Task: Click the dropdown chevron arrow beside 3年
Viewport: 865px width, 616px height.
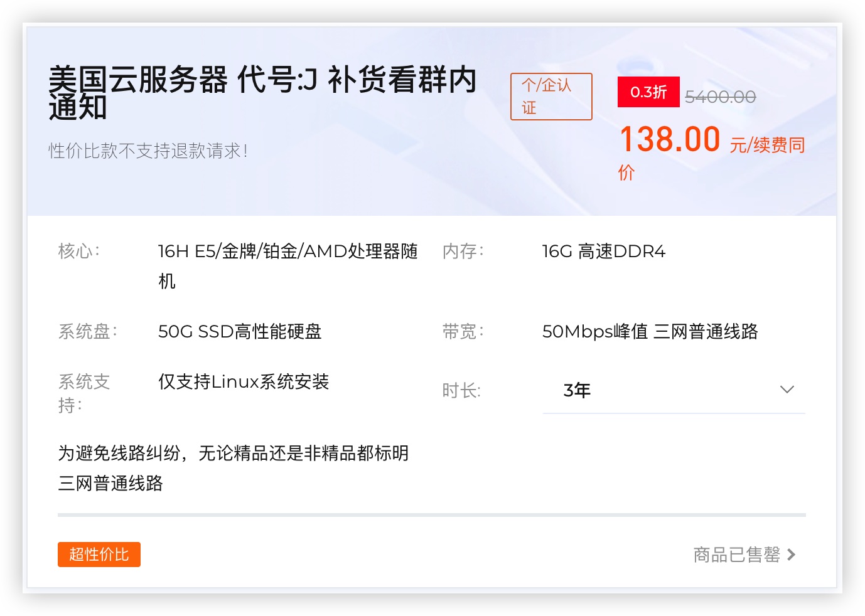Action: click(787, 390)
